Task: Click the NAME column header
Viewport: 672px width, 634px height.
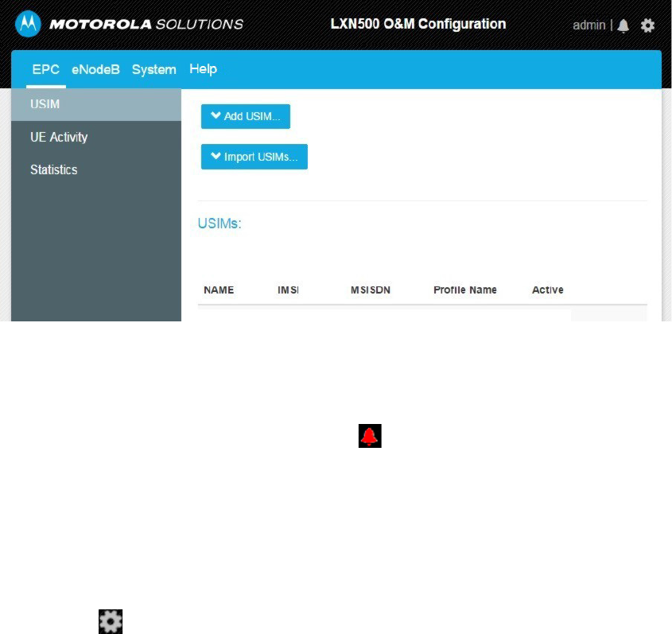Action: (x=219, y=290)
